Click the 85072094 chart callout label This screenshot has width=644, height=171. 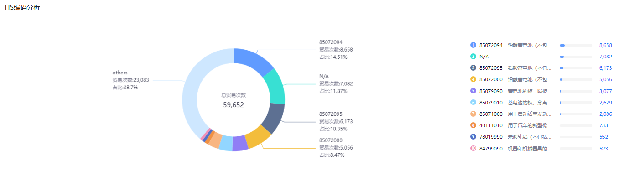(331, 42)
